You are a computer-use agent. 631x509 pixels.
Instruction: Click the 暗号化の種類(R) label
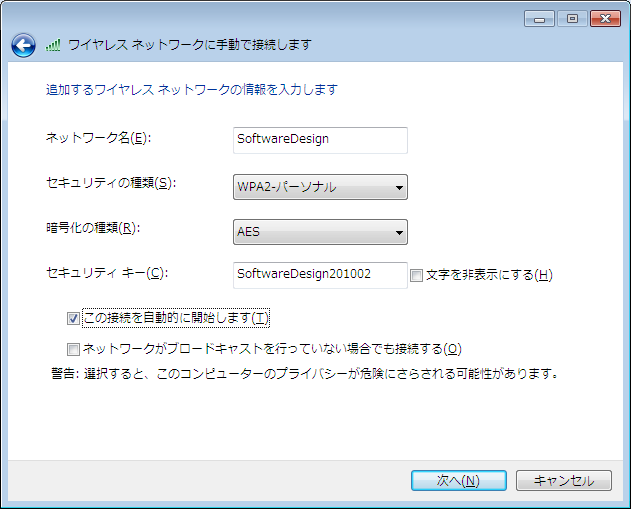tap(93, 228)
